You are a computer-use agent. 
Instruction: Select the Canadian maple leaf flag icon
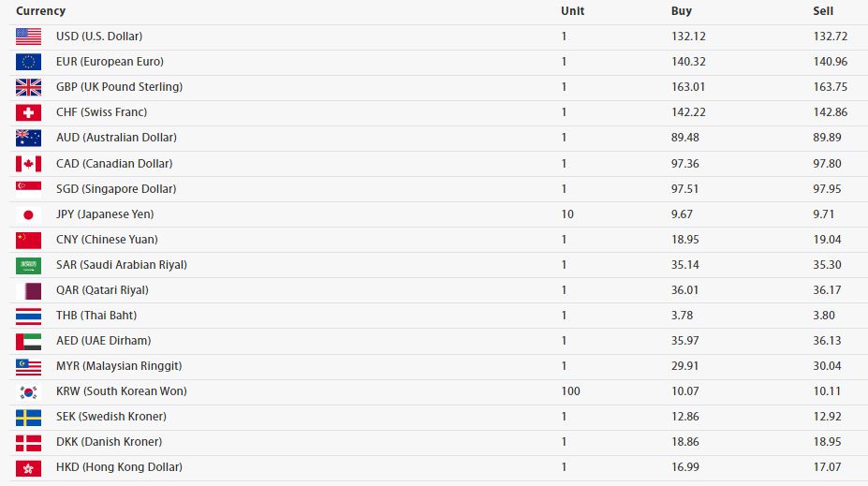tap(28, 164)
